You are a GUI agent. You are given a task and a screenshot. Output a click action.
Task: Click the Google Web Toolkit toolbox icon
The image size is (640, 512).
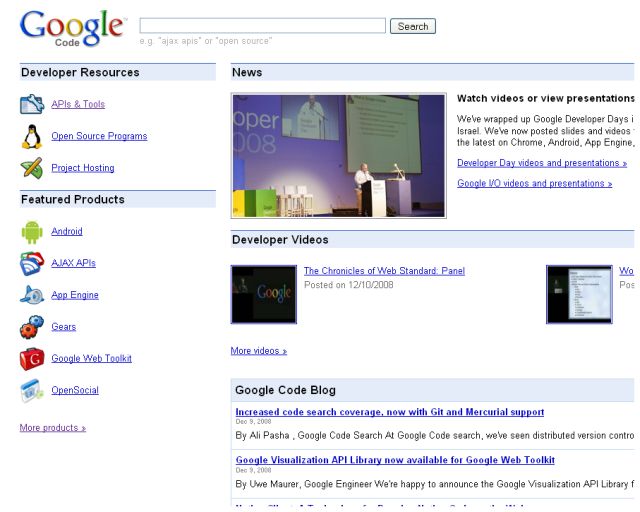32,359
